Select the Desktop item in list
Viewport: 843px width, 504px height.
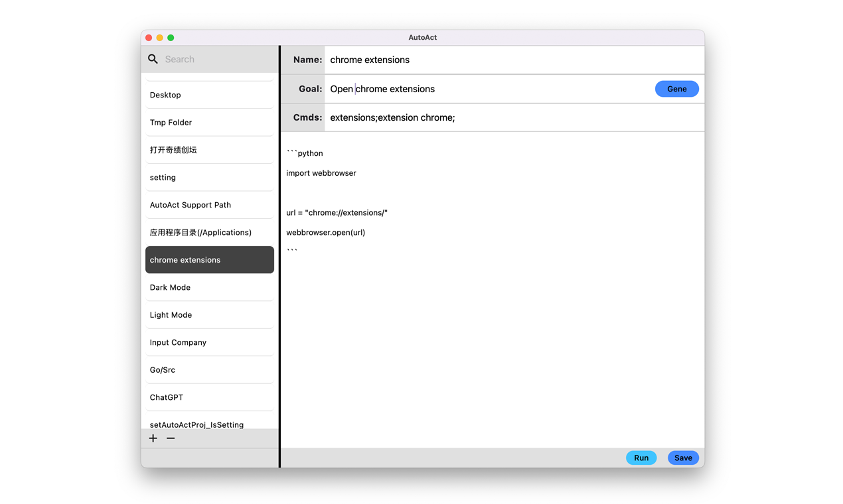click(x=210, y=95)
